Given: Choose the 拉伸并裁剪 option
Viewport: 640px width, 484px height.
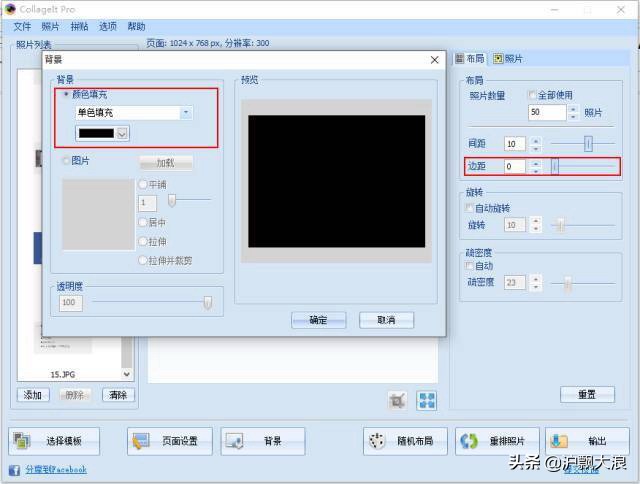Looking at the screenshot, I should coord(143,260).
